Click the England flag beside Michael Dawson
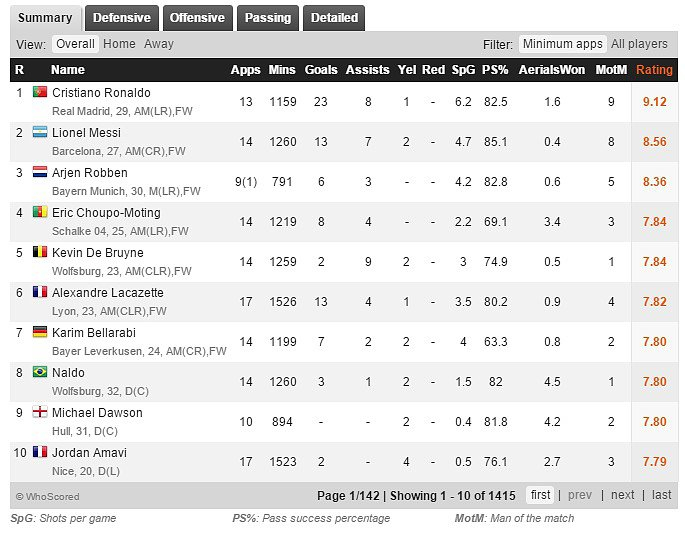This screenshot has width=685, height=533. [40, 412]
